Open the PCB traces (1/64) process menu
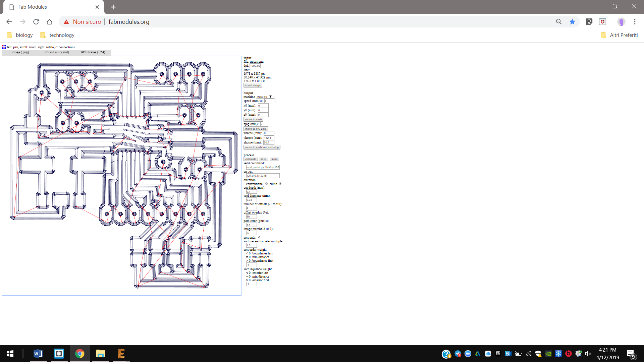Viewport: 644px width, 362px height. pyautogui.click(x=93, y=52)
